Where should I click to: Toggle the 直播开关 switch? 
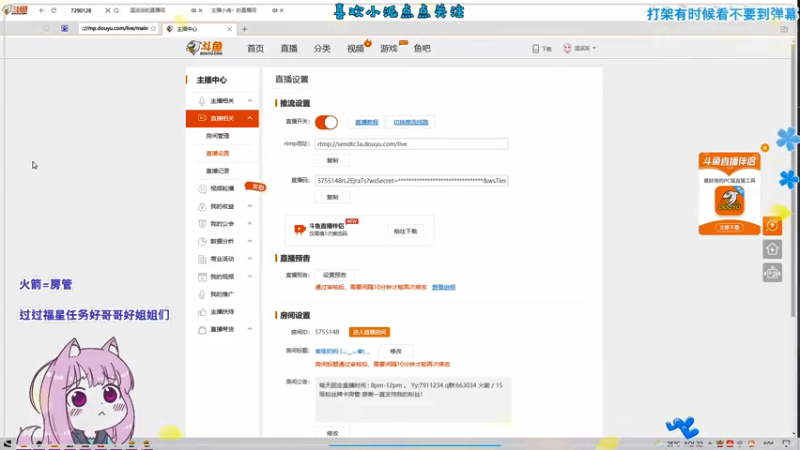(327, 122)
